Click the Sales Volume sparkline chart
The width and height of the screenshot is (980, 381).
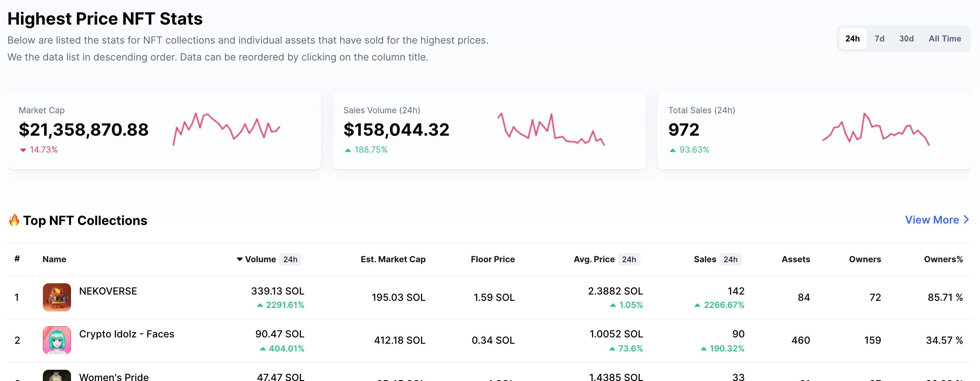tap(551, 129)
